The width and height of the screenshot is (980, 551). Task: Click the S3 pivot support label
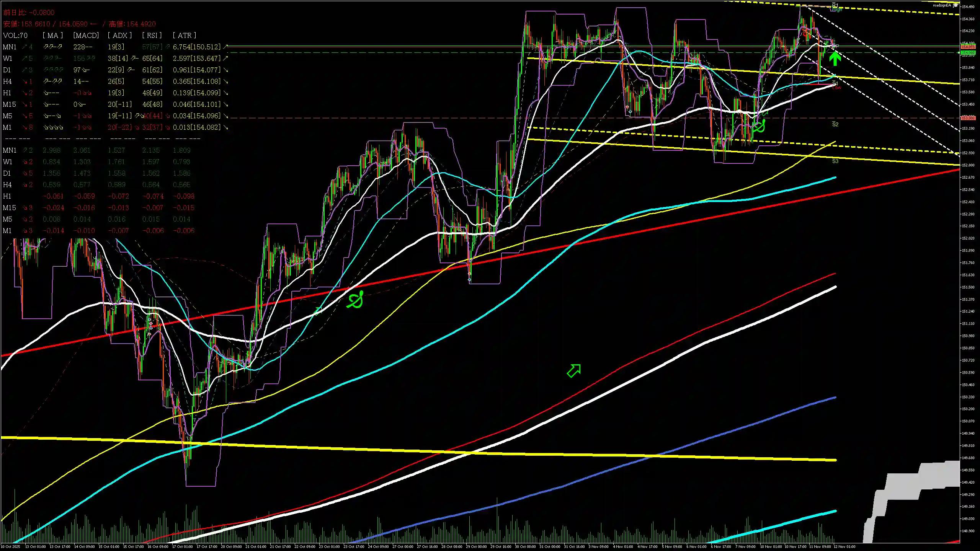835,161
